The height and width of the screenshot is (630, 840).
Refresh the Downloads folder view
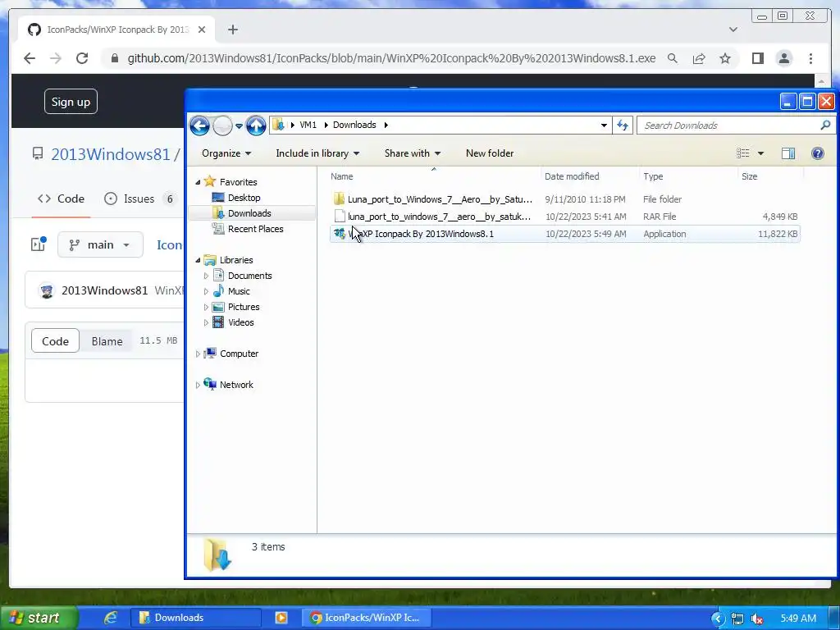(x=623, y=126)
